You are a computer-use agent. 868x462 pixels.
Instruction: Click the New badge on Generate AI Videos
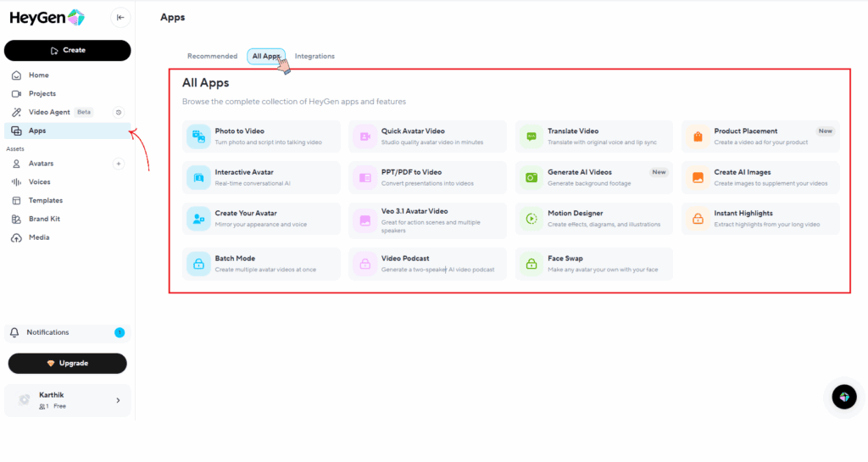659,172
